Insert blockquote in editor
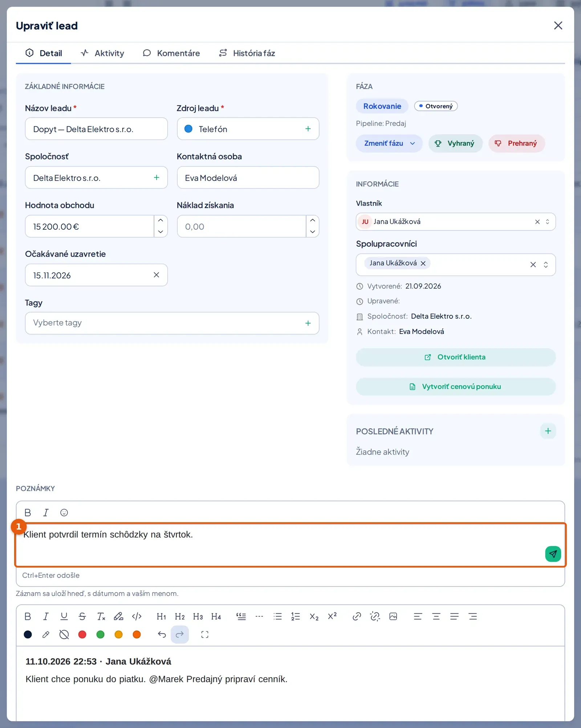Screen dimensions: 581x728 [241, 616]
